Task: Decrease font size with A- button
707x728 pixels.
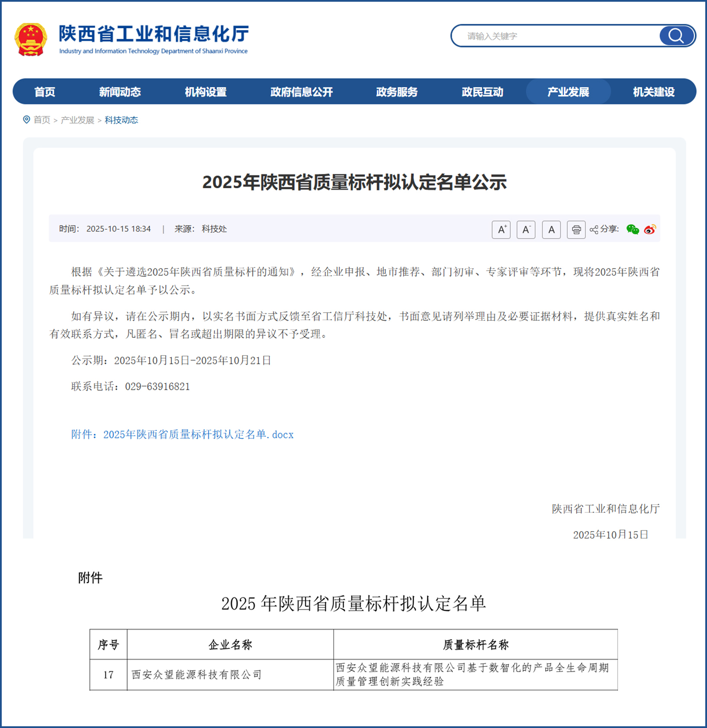Action: coord(526,229)
